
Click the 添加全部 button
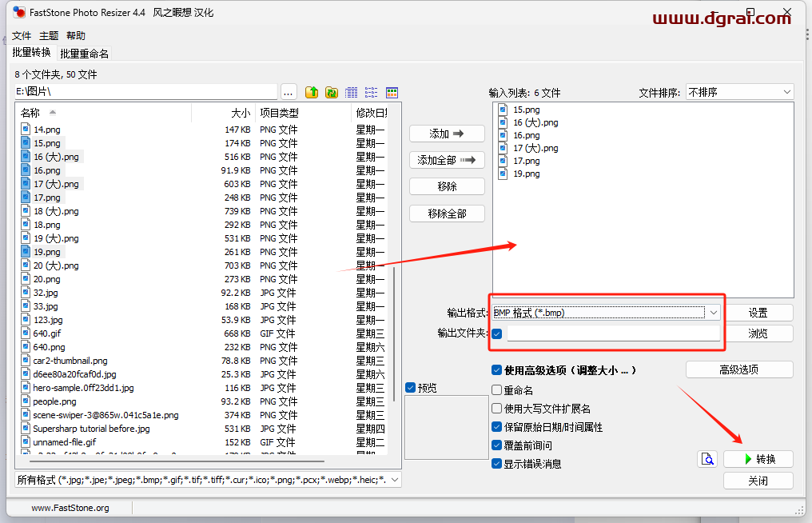447,160
